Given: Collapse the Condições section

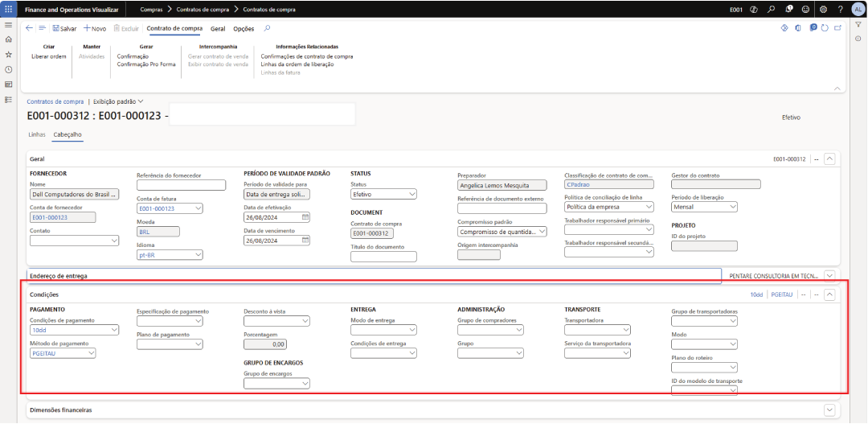Looking at the screenshot, I should (830, 294).
